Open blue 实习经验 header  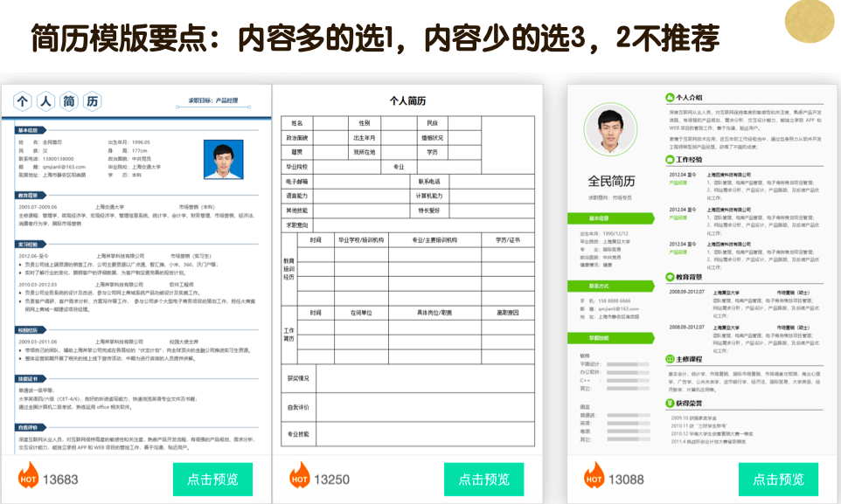30,245
